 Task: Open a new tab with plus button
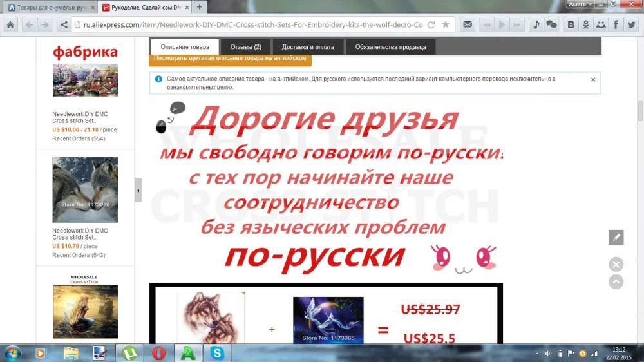[x=199, y=6]
